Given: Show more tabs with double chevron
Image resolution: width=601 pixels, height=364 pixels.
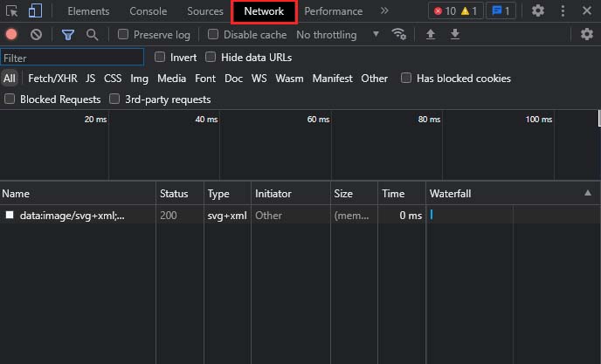Looking at the screenshot, I should coord(384,10).
